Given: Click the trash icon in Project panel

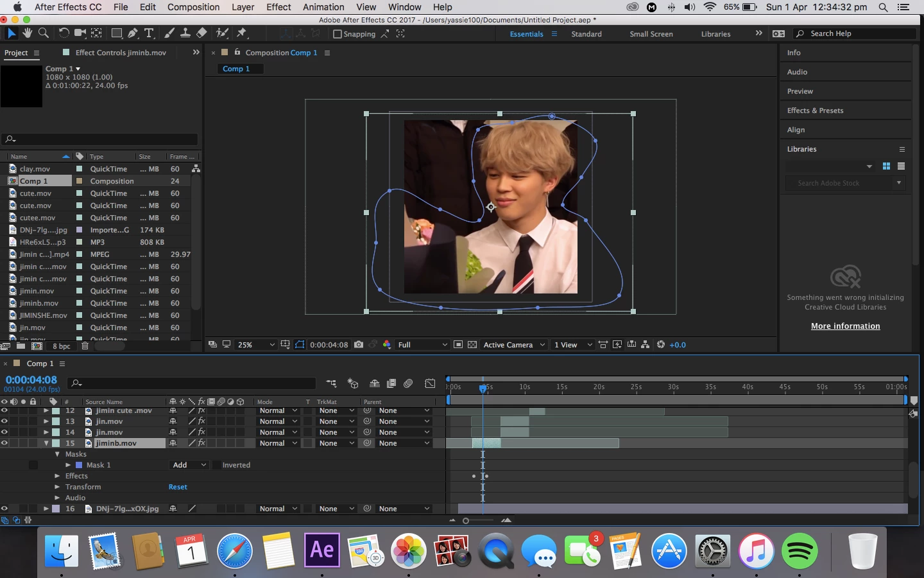Looking at the screenshot, I should (85, 346).
